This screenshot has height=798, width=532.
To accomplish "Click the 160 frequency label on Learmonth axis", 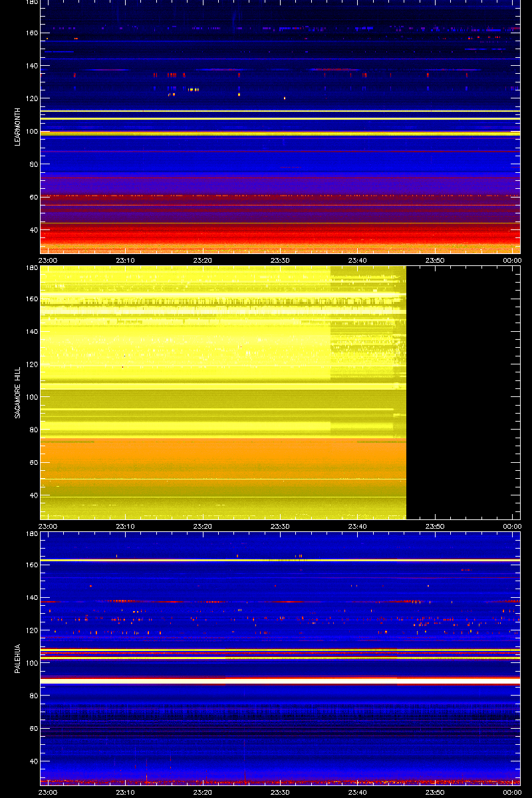I will coord(31,33).
